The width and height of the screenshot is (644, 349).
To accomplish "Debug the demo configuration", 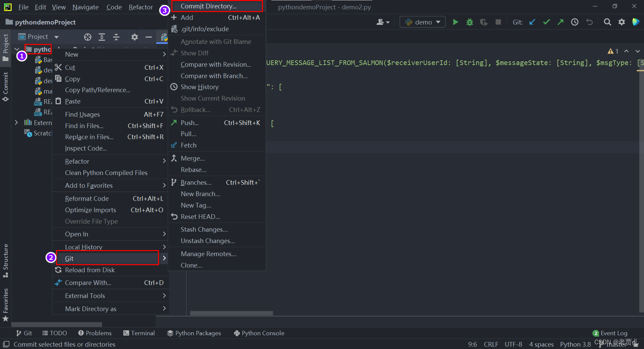I will coord(470,22).
